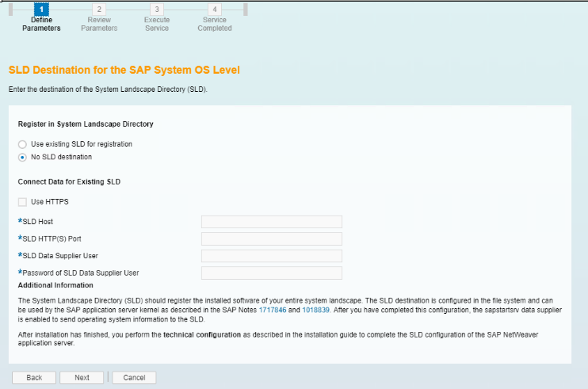
Task: Select the SLD Destination page heading
Action: point(124,70)
